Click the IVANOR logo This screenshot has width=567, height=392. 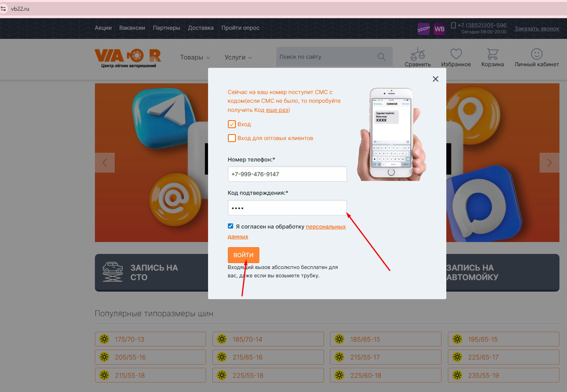(127, 58)
